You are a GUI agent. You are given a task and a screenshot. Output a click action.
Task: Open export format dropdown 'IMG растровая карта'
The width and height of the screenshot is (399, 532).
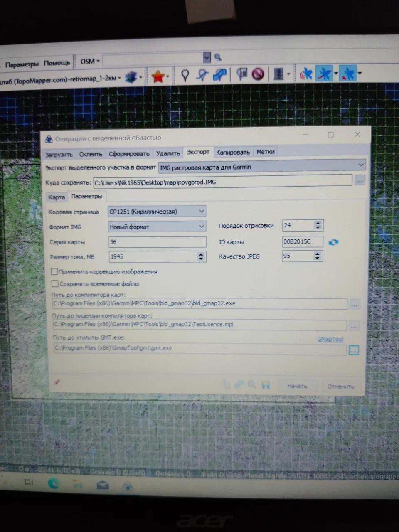(x=262, y=167)
